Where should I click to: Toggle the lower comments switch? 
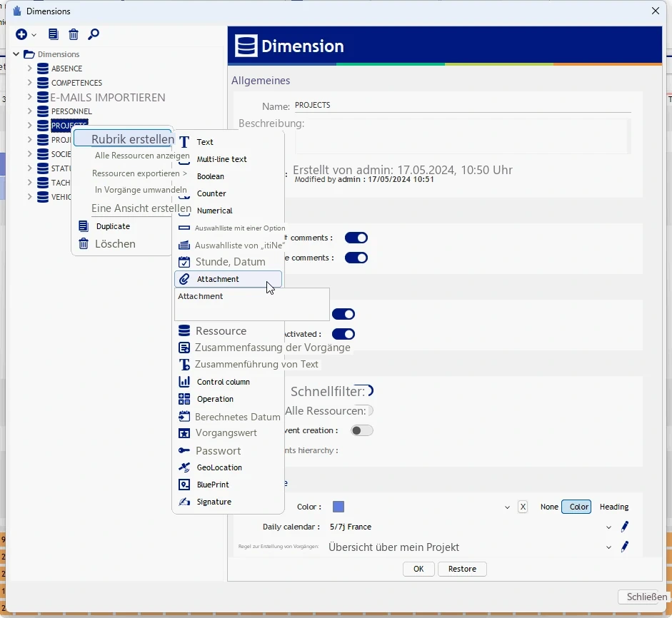tap(356, 258)
